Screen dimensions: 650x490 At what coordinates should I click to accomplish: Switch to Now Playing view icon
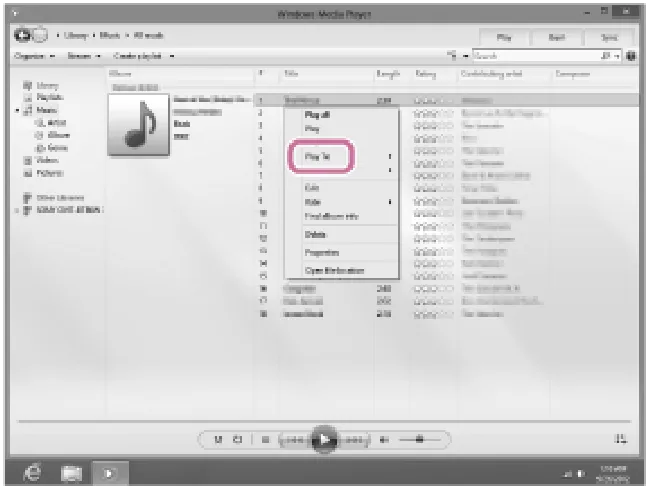click(621, 439)
